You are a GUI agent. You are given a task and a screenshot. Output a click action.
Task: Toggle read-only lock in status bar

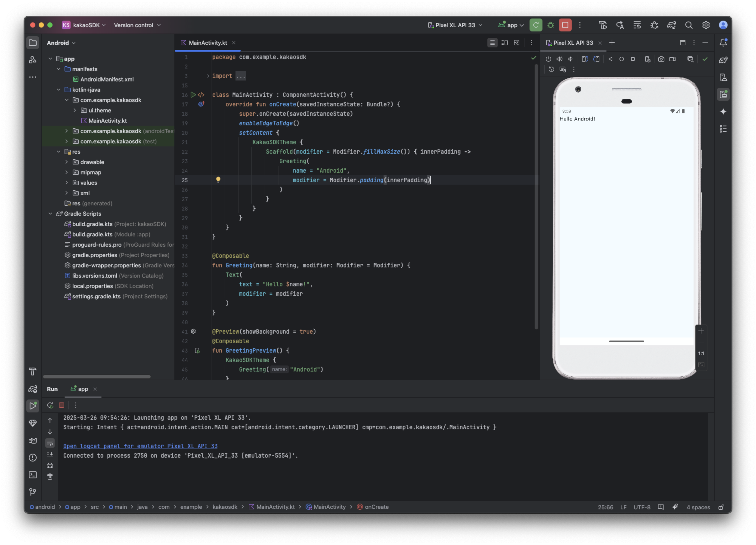pyautogui.click(x=721, y=507)
